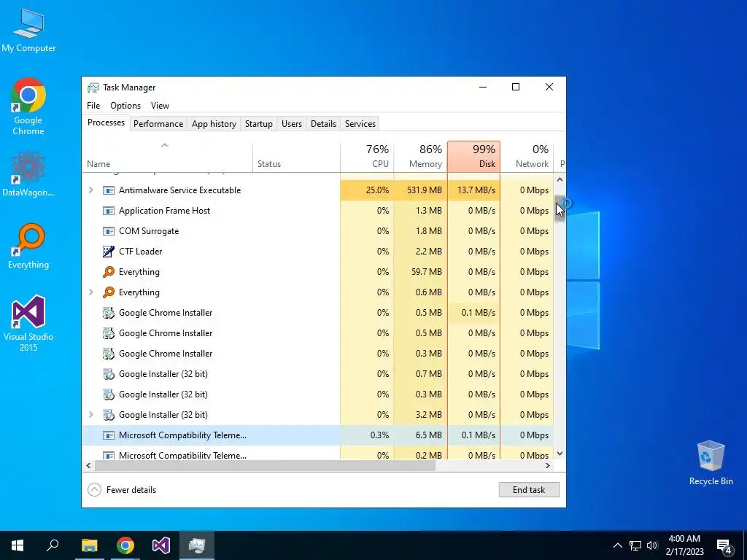Launch Visual Studio 2015 desktop shortcut

(28, 323)
